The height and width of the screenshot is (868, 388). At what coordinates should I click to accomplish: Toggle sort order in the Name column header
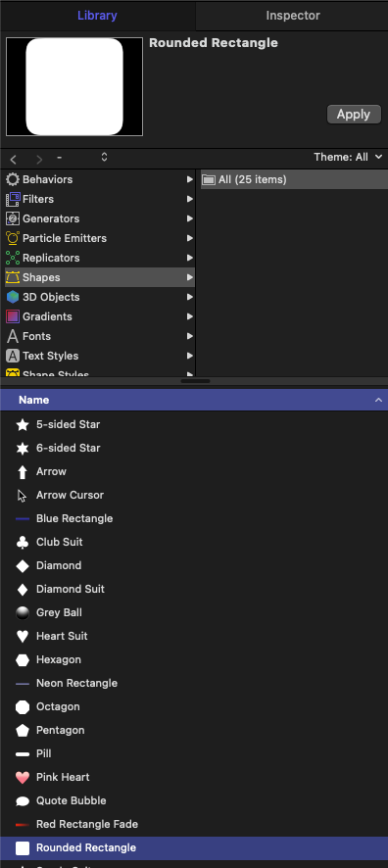click(378, 400)
